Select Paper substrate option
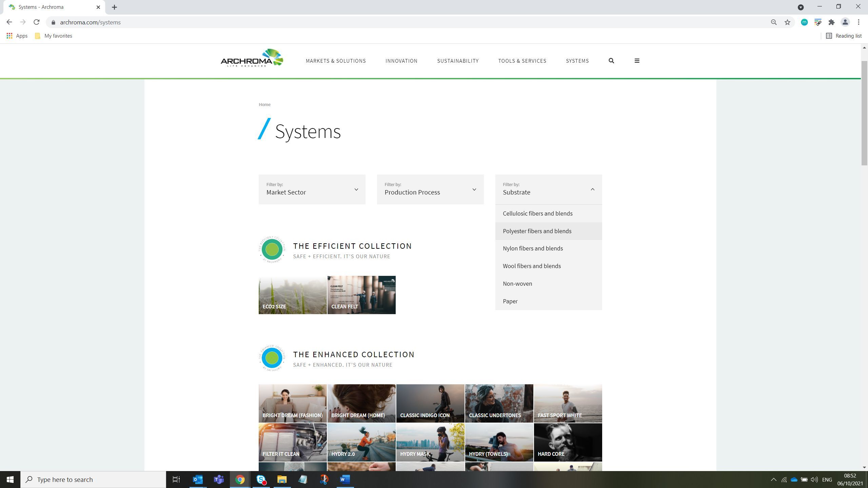The height and width of the screenshot is (488, 868). pos(549,301)
